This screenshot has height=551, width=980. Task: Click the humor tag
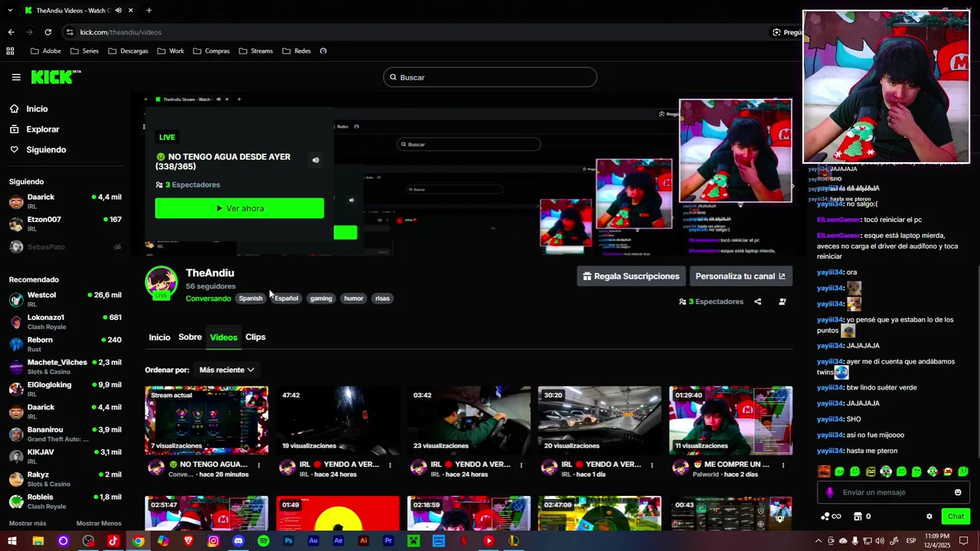354,298
